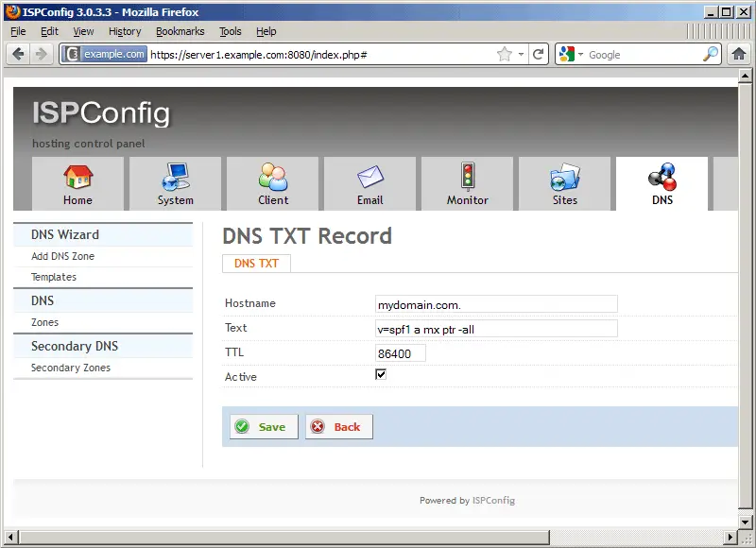This screenshot has height=548, width=756.
Task: Open the Email module
Action: (369, 183)
